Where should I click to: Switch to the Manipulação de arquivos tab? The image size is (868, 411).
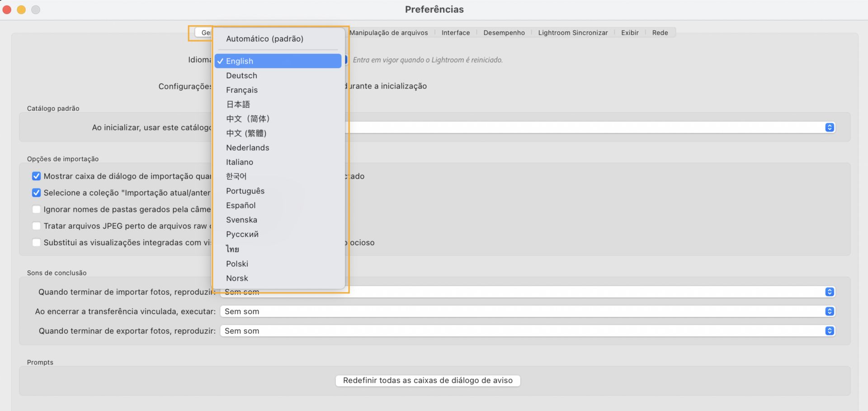389,33
